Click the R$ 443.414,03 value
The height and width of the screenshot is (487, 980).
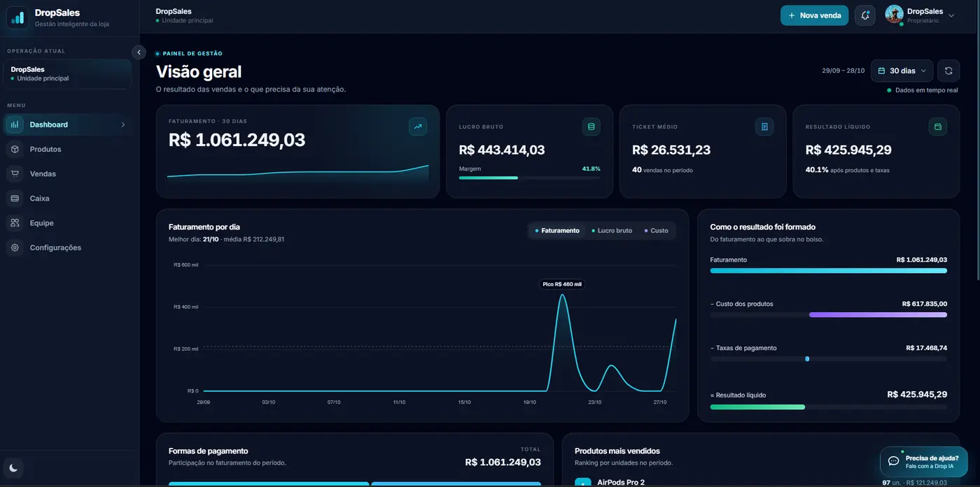pos(502,150)
